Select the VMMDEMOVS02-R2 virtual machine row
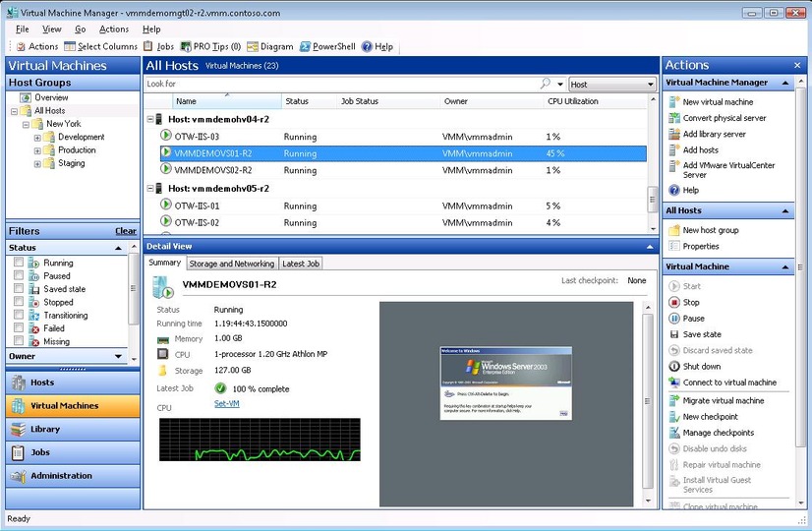 (x=403, y=170)
